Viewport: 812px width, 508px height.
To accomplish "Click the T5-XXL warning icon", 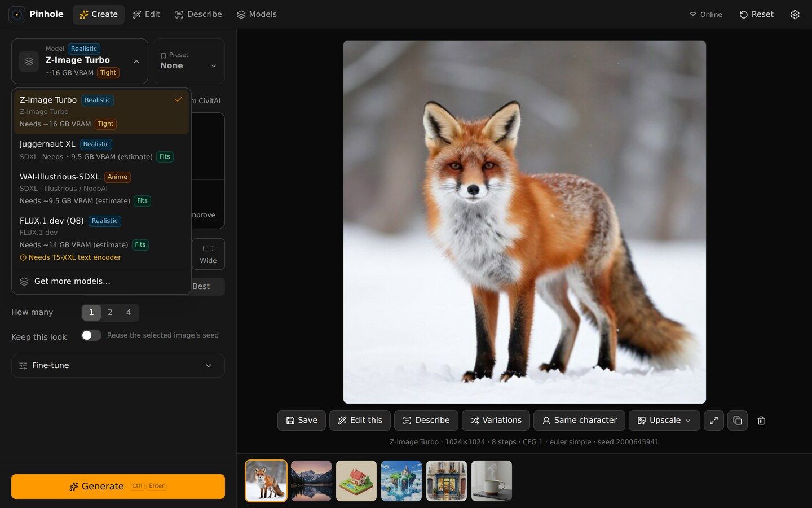I will click(x=23, y=257).
